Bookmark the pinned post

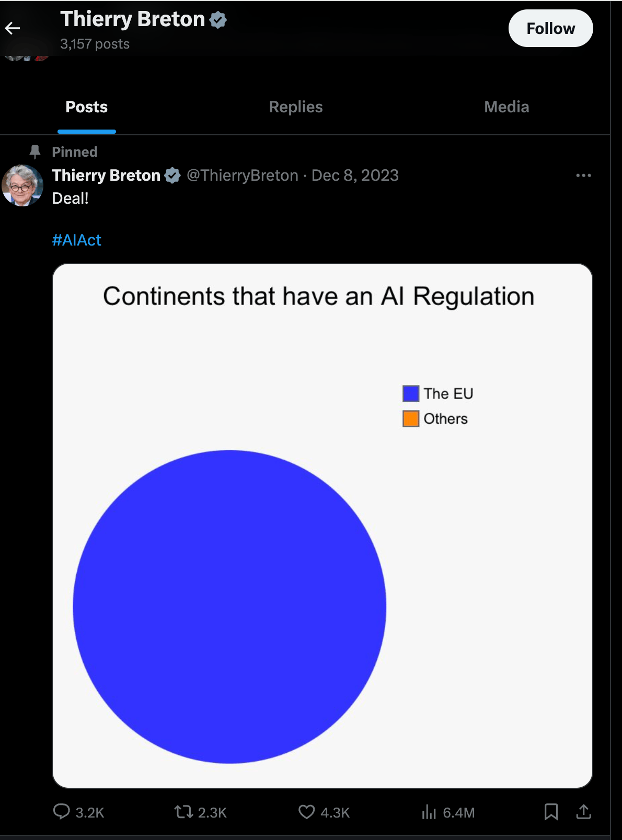pos(551,812)
